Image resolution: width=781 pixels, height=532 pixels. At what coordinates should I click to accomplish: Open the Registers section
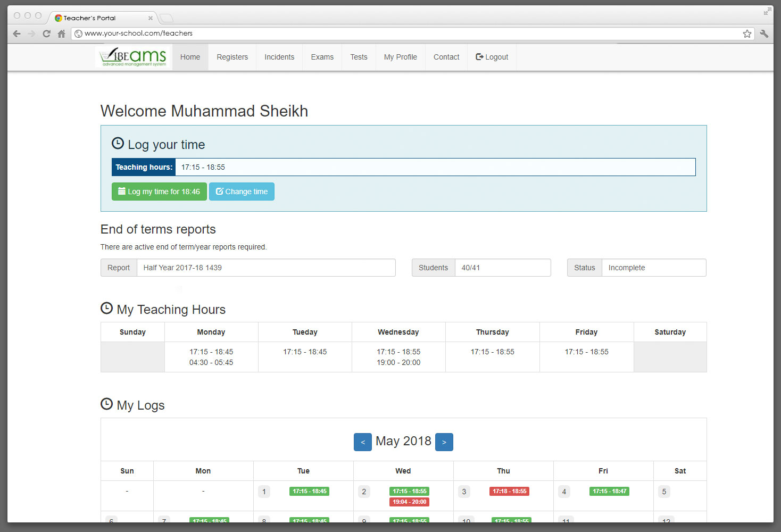[x=232, y=57]
